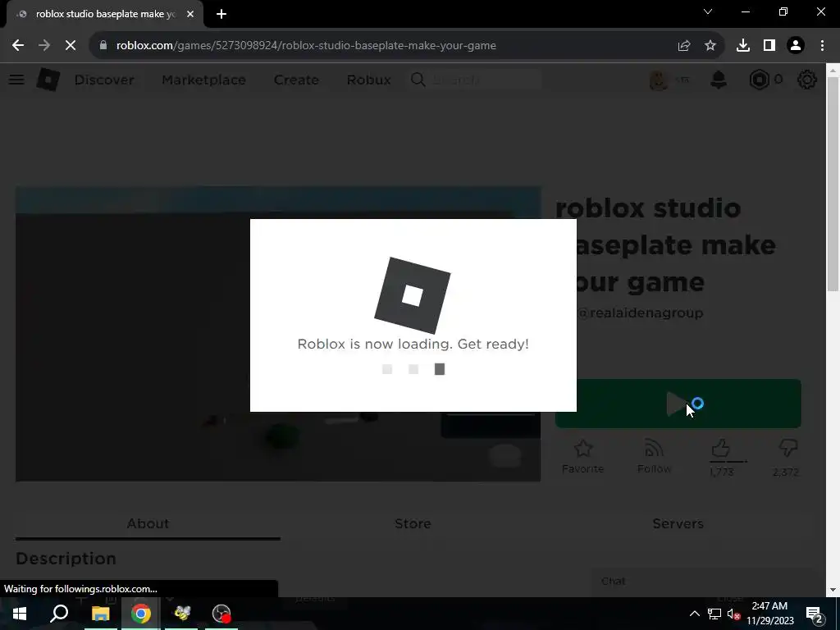Open the network tray icon
The image size is (840, 630).
[x=714, y=614]
